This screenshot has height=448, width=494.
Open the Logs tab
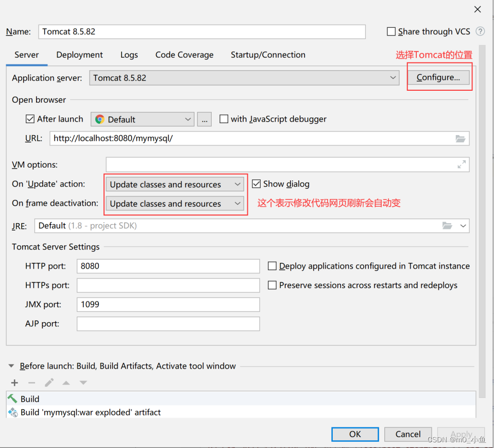pyautogui.click(x=129, y=55)
